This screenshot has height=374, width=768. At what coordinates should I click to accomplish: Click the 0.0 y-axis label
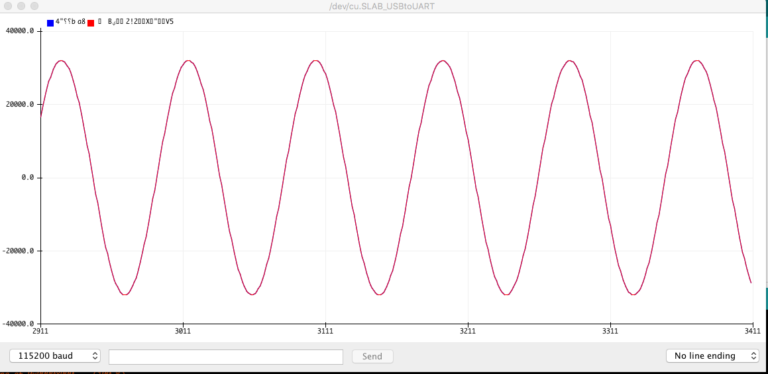click(28, 178)
